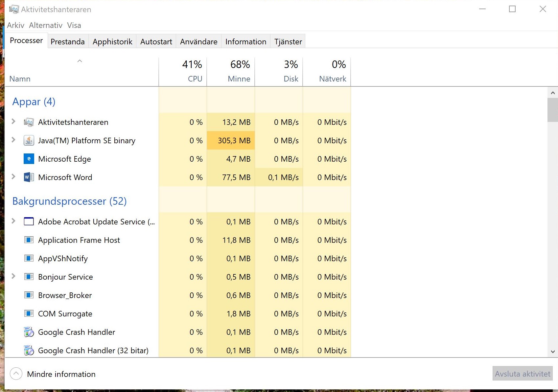Open the Alternativ menu
558x392 pixels.
coord(46,25)
